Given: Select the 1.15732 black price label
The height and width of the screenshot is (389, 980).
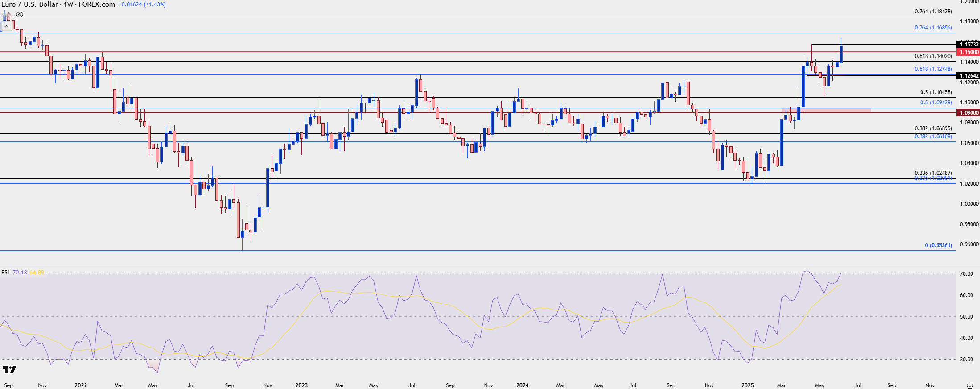Looking at the screenshot, I should click(x=969, y=44).
